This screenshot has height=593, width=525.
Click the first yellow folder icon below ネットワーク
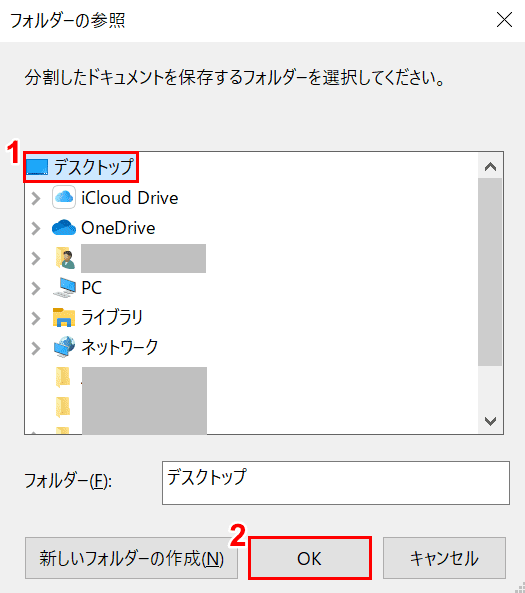63,377
